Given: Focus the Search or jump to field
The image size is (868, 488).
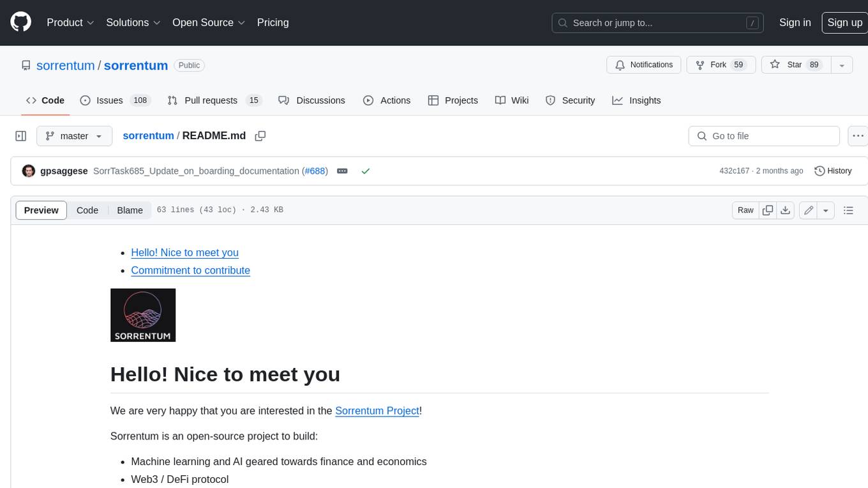Looking at the screenshot, I should click(x=659, y=23).
